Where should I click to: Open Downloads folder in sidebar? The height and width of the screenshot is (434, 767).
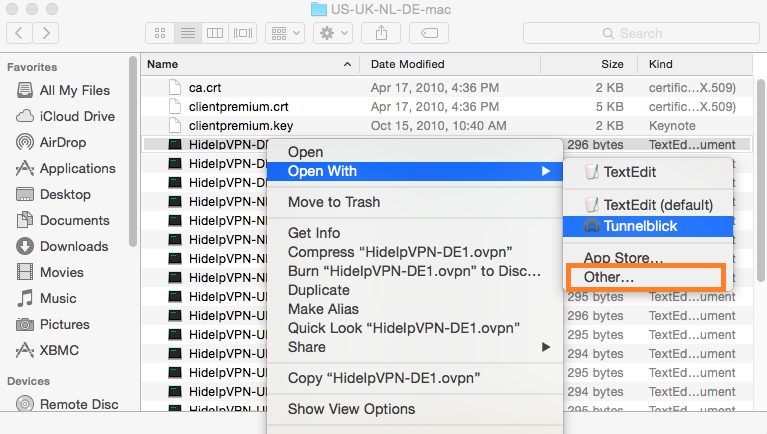(x=62, y=246)
